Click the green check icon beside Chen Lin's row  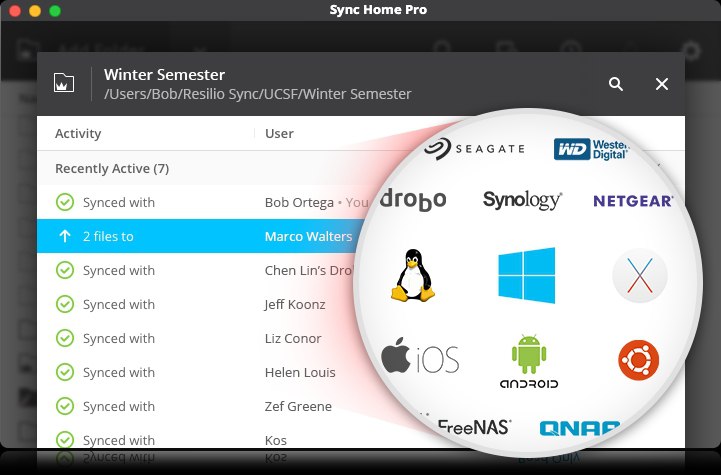point(65,270)
